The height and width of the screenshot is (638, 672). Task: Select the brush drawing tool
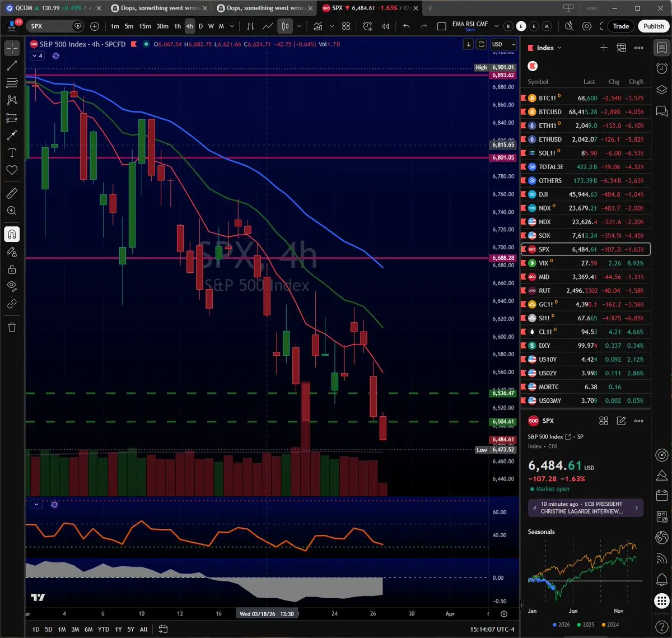tap(12, 135)
